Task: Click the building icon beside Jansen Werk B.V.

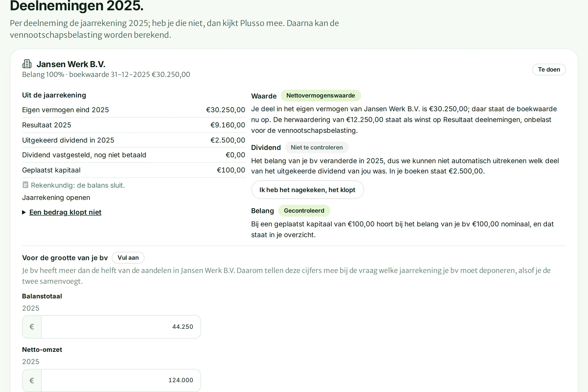Action: (27, 64)
